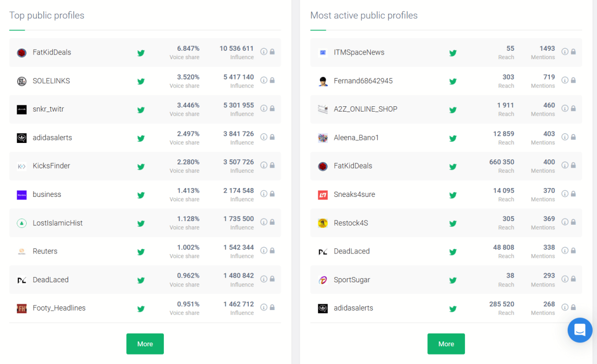Click Twitter icon in Reuters row
This screenshot has height=364, width=597.
click(141, 252)
